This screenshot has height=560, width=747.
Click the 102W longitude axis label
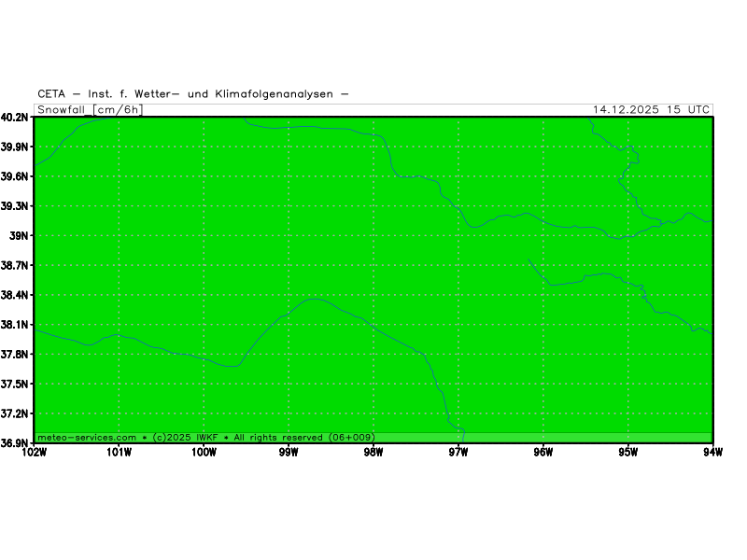pyautogui.click(x=34, y=454)
